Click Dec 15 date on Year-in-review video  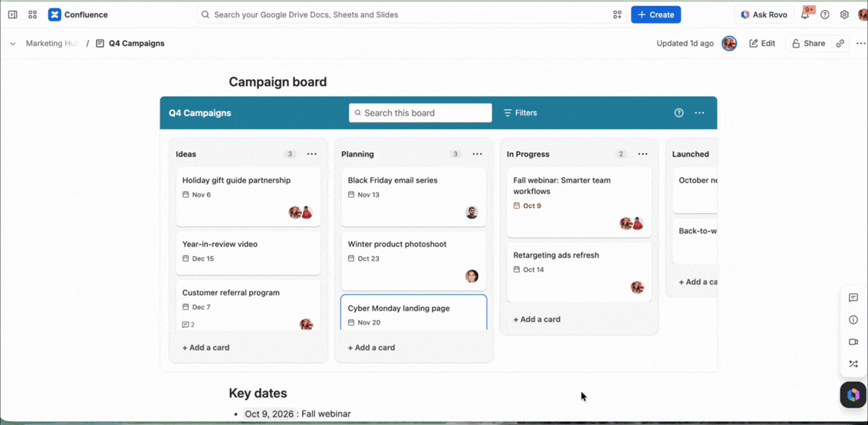(x=198, y=259)
